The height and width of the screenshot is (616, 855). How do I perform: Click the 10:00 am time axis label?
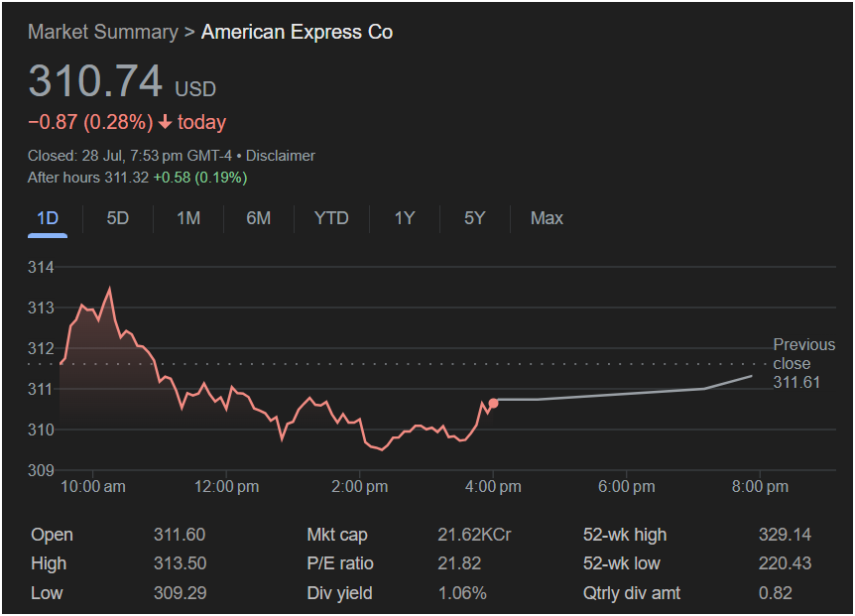(x=92, y=487)
